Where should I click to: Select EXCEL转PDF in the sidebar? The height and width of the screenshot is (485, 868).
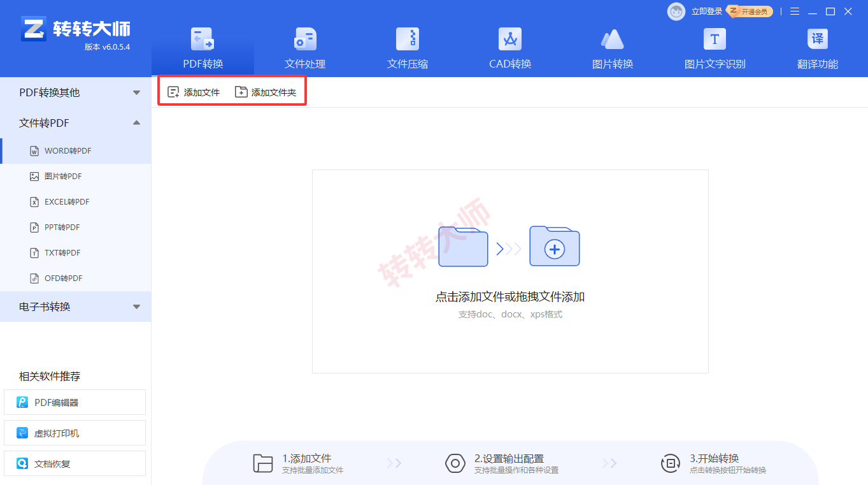[x=76, y=202]
